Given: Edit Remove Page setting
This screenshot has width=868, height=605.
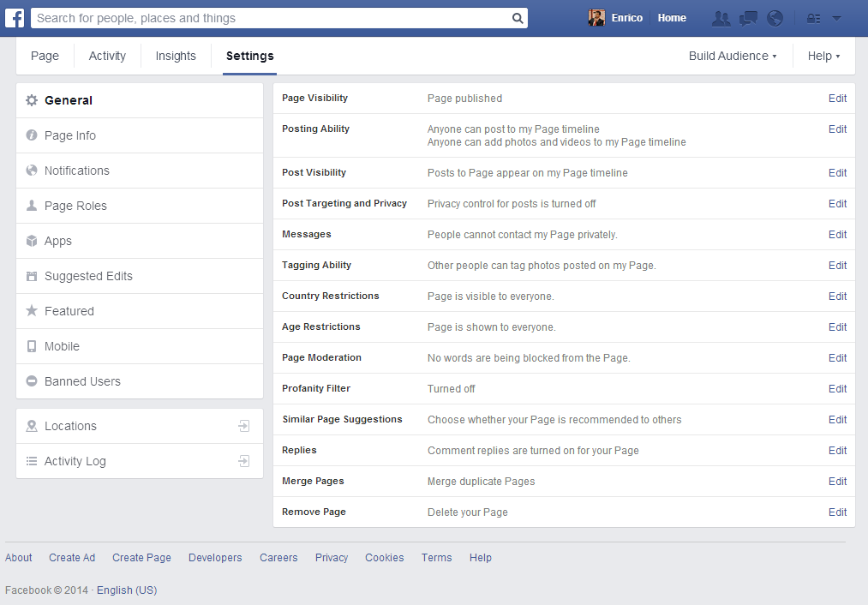Looking at the screenshot, I should [837, 512].
